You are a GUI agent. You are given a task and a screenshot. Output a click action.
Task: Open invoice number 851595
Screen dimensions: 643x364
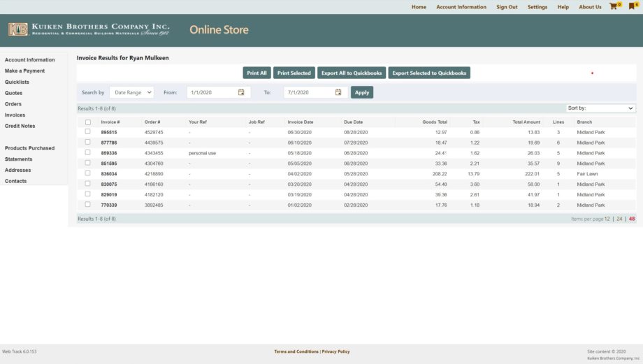tap(109, 163)
